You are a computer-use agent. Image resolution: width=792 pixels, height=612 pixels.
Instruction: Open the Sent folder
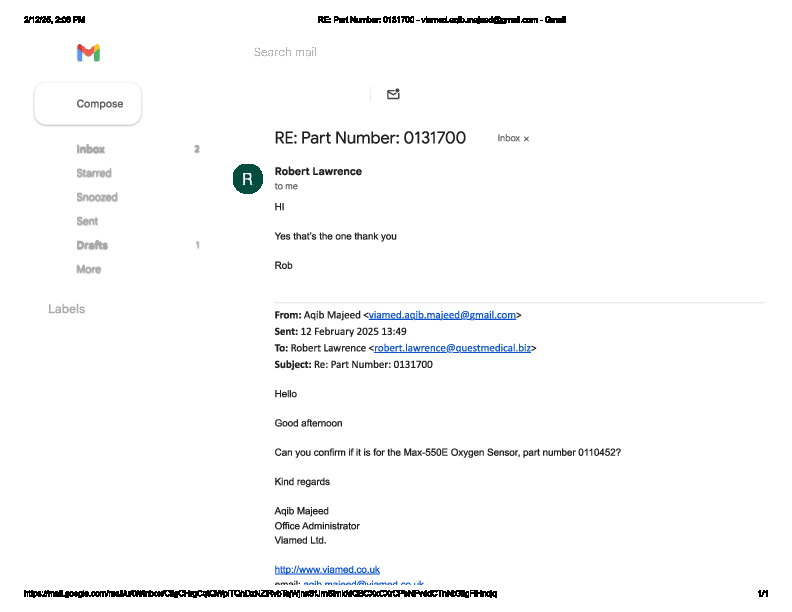tap(87, 221)
